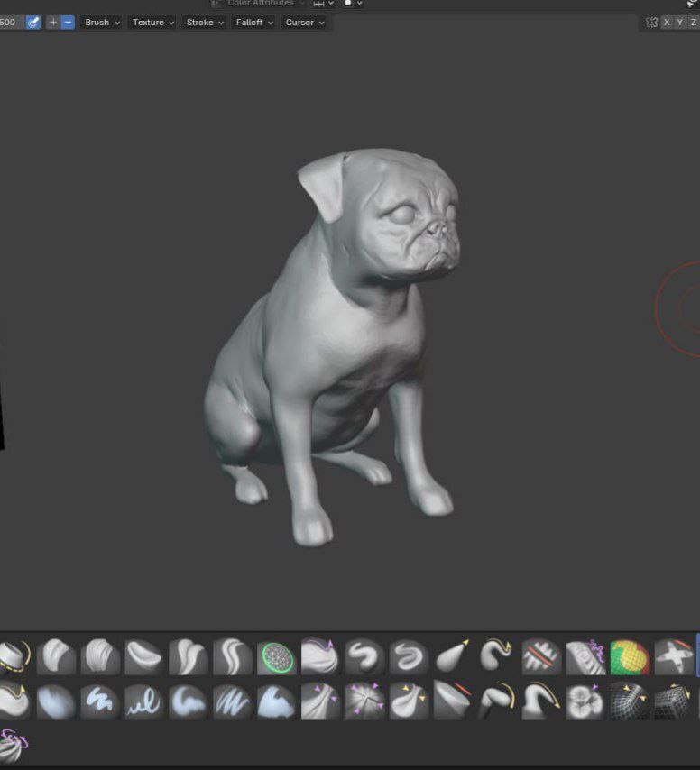Pick the white cross-shaped brush icon
Viewport: 700px width, 770px height.
tap(673, 657)
